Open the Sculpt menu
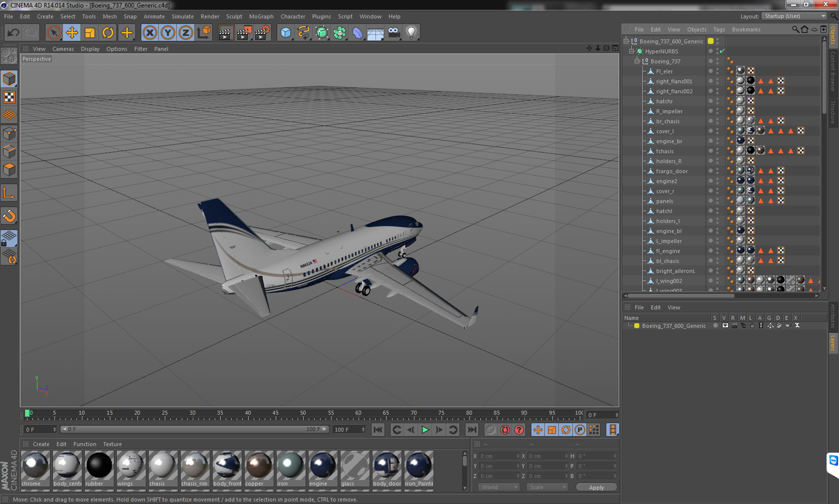 (x=234, y=16)
